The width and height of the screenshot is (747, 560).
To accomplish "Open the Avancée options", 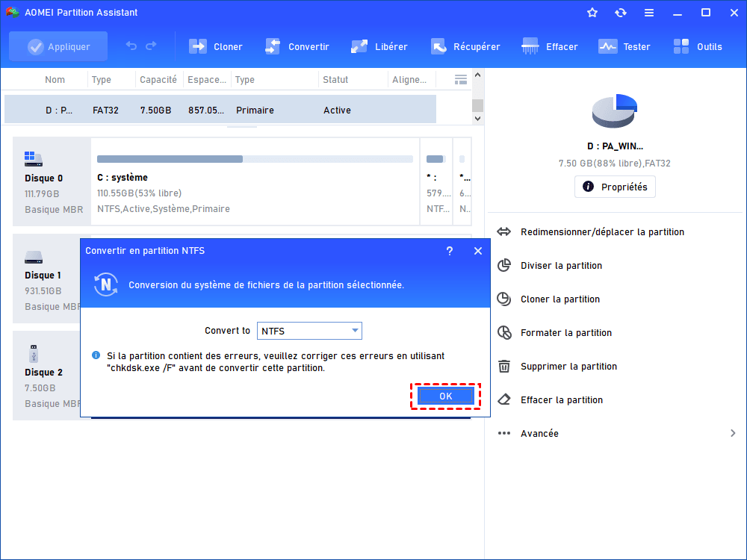I will point(539,433).
